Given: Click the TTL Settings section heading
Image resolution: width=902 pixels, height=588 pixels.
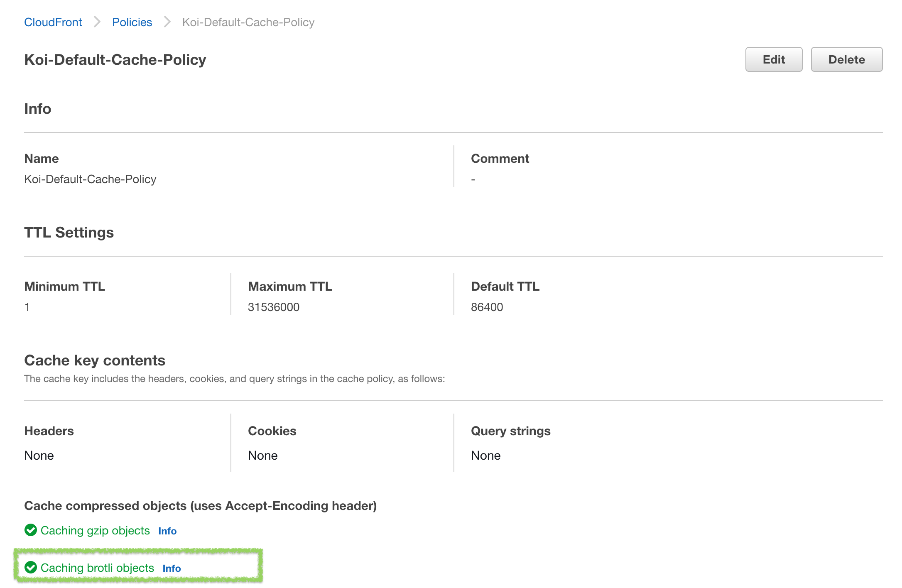Looking at the screenshot, I should click(x=69, y=233).
